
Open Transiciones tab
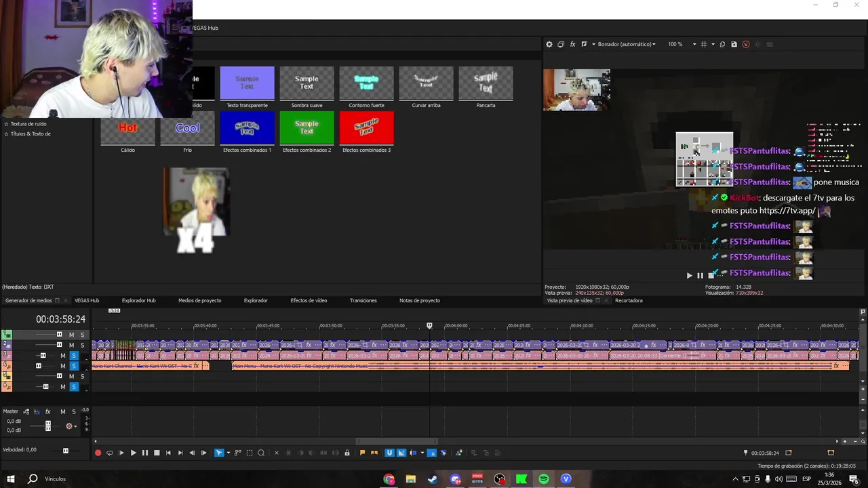coord(363,300)
